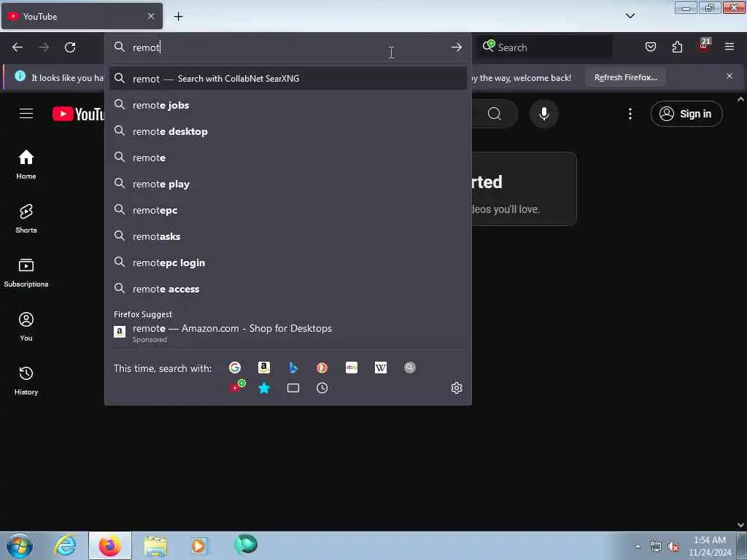
Task: Choose suggestion 'remote play'
Action: click(x=287, y=184)
